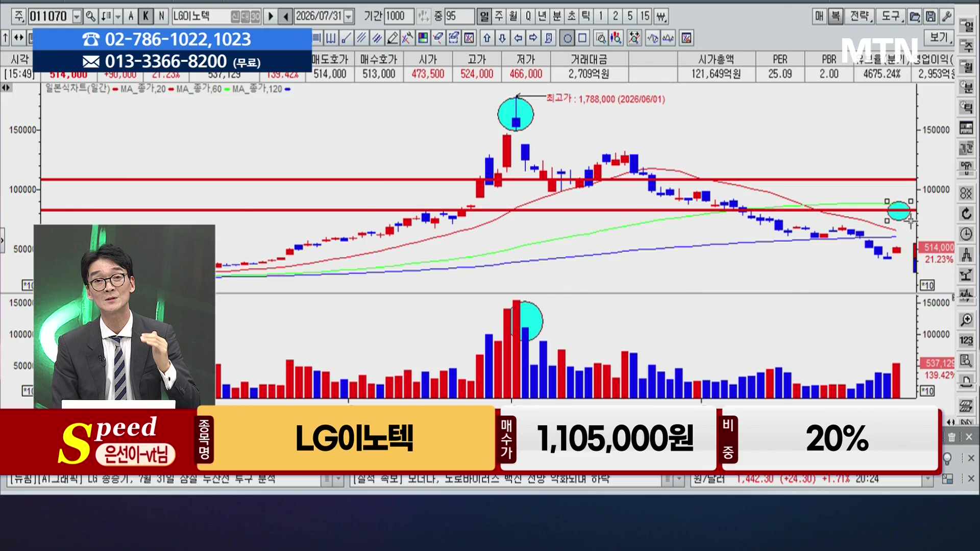Click the lightbulb icon at bottom right
Image resolution: width=980 pixels, height=551 pixels.
[947, 458]
